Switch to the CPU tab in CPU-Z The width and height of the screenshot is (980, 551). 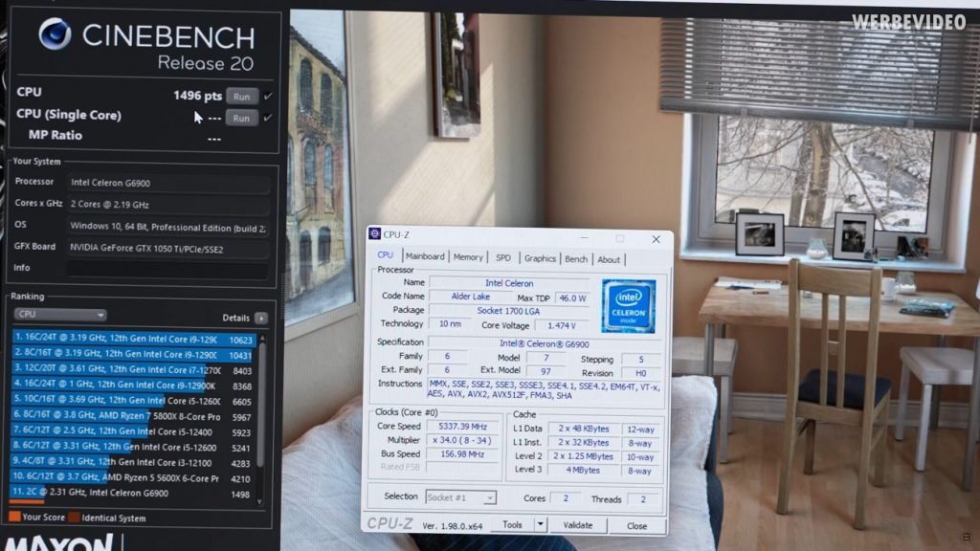pos(385,255)
